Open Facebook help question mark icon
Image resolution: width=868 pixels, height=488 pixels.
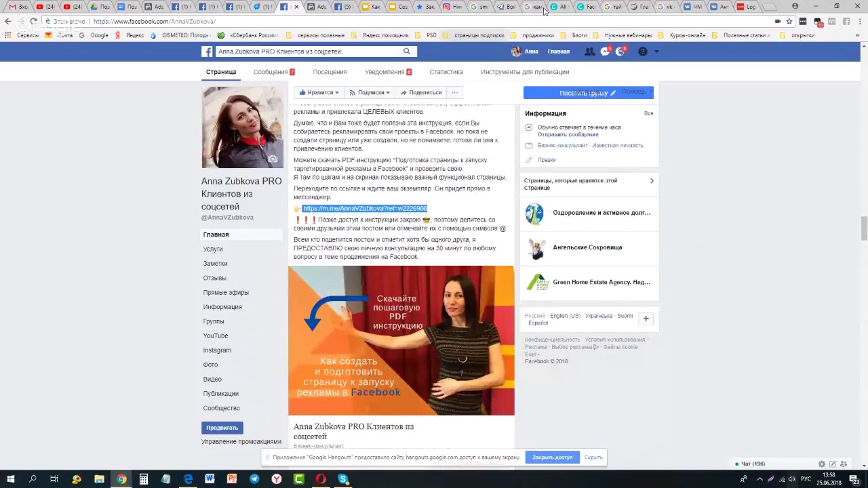coord(643,52)
